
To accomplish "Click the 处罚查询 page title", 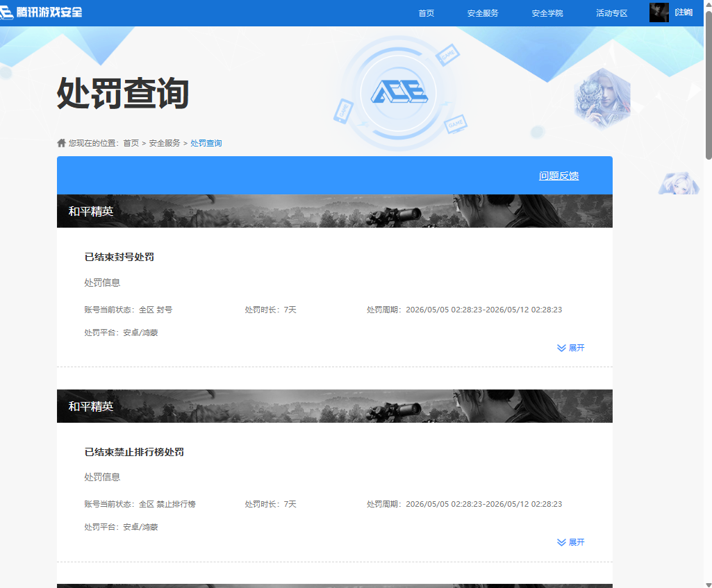I will pyautogui.click(x=122, y=93).
